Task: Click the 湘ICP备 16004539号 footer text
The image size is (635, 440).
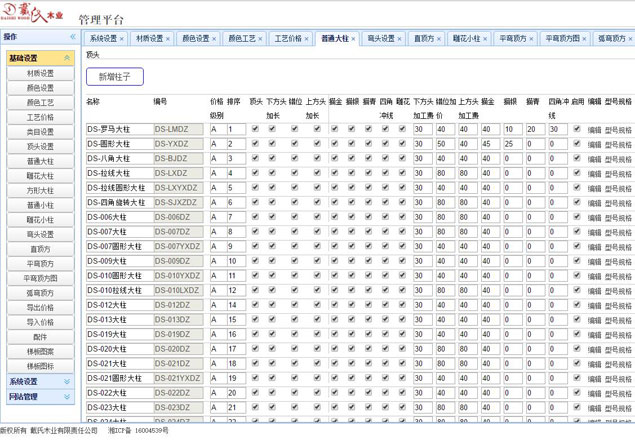Action: [139, 430]
